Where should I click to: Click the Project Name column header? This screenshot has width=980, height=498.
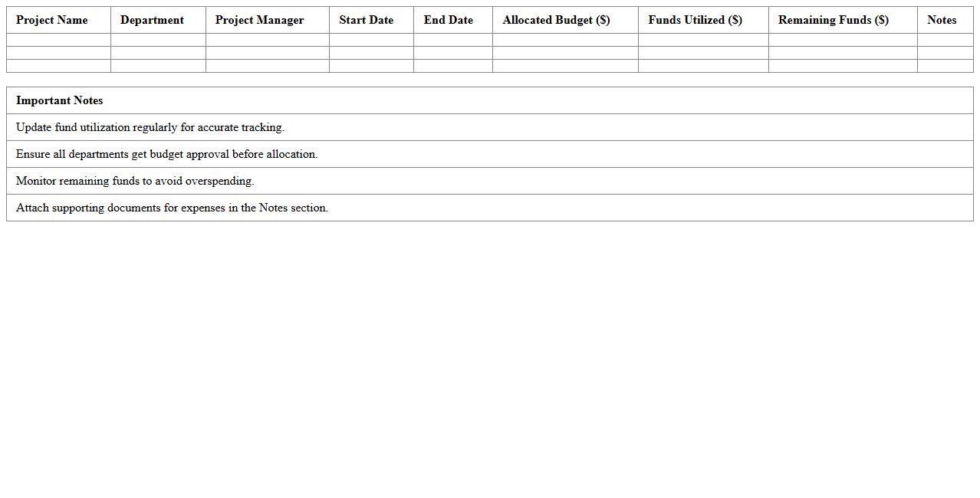pos(52,20)
